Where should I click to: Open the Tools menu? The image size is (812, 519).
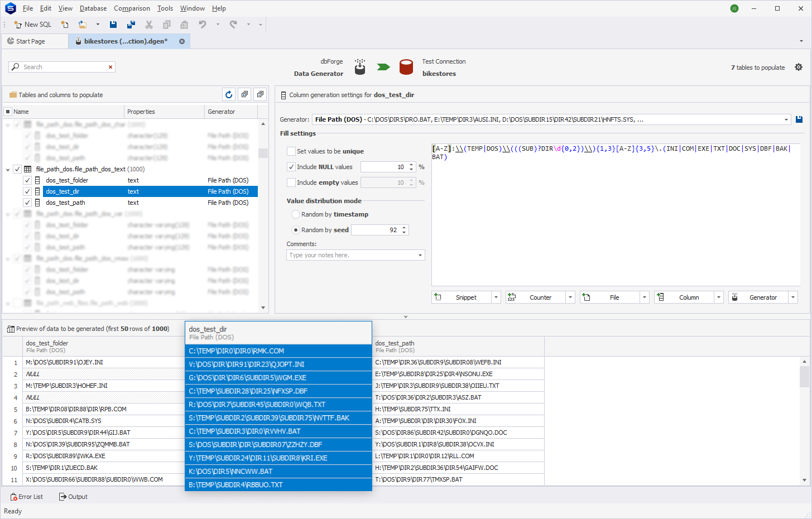click(x=165, y=8)
